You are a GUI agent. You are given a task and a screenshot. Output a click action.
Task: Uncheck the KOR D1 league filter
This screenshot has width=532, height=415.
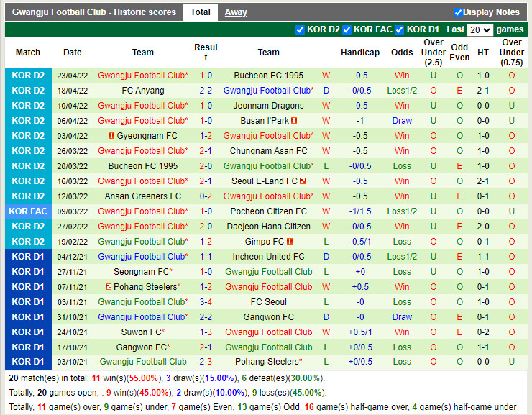click(400, 30)
